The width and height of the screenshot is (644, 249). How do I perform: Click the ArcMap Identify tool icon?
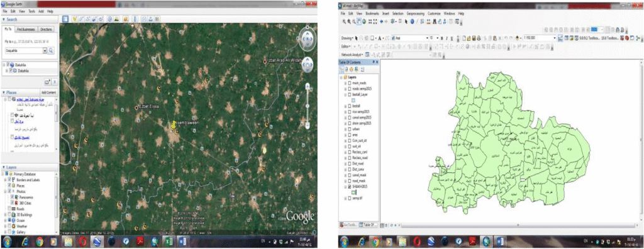point(412,21)
